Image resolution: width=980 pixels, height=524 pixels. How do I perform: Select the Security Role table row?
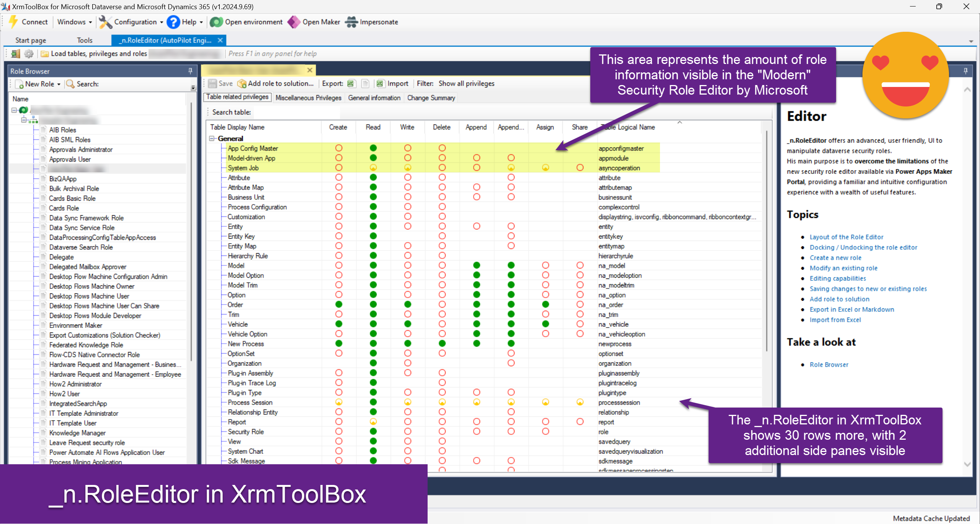point(484,432)
